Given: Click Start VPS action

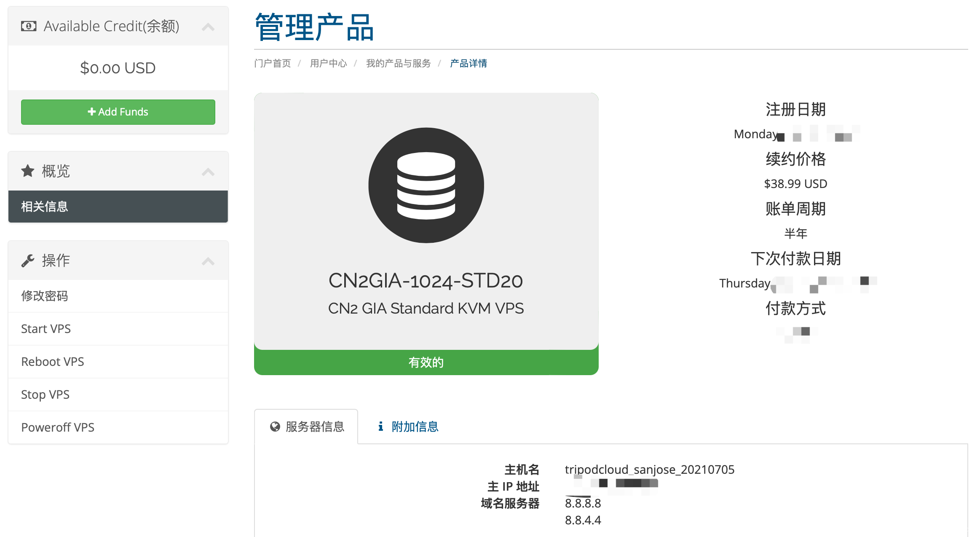Looking at the screenshot, I should [x=46, y=328].
